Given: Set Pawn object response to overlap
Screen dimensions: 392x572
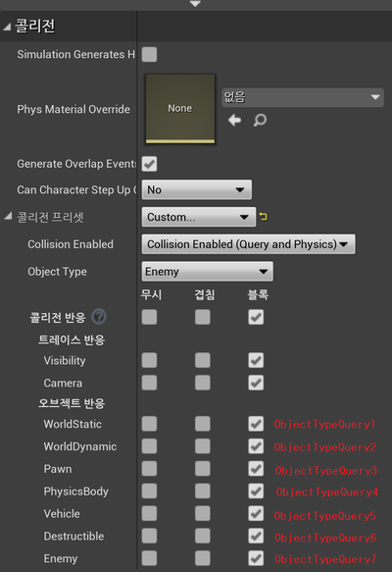Looking at the screenshot, I should tap(203, 469).
